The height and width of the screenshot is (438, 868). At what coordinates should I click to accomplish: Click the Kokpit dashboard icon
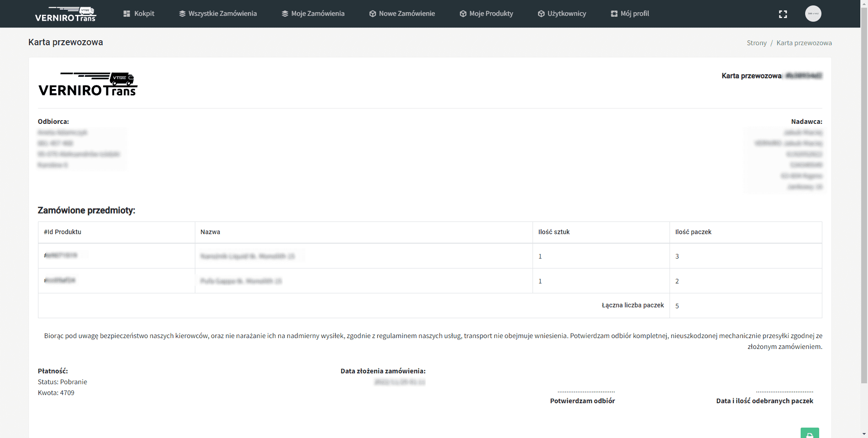point(127,14)
